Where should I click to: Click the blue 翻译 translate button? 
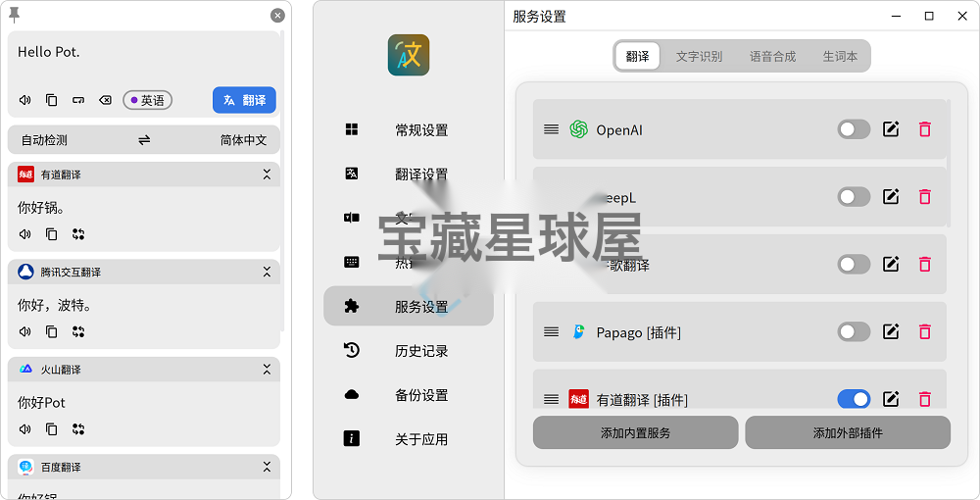pyautogui.click(x=244, y=100)
